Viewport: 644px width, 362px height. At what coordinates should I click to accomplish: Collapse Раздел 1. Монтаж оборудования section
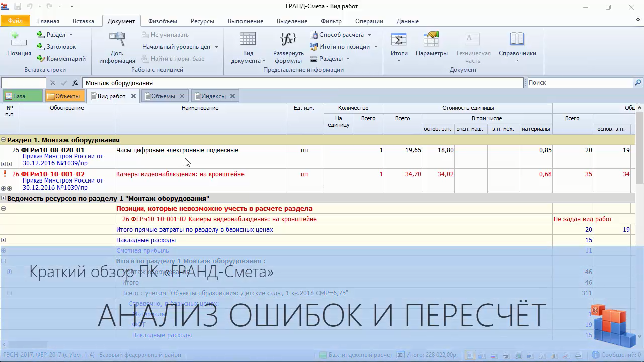4,140
